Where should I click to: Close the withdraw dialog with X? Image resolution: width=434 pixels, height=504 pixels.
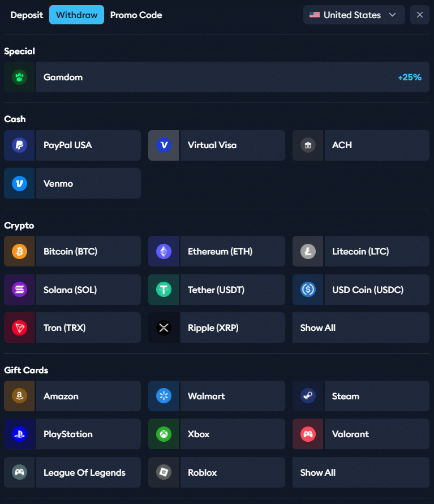click(419, 15)
